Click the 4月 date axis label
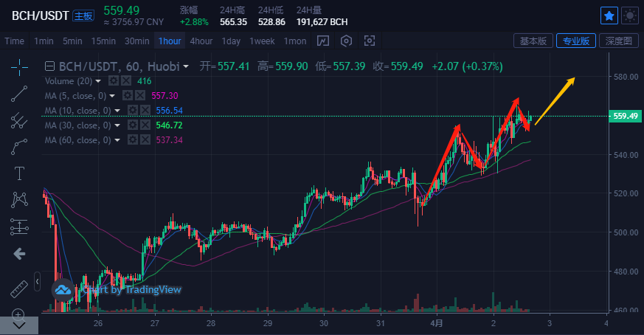 (x=437, y=323)
